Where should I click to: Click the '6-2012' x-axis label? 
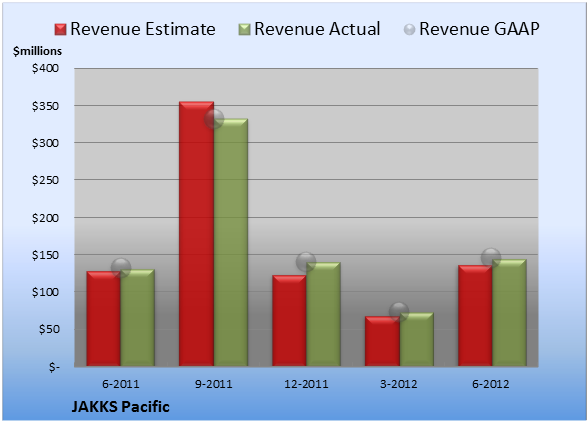(x=491, y=384)
